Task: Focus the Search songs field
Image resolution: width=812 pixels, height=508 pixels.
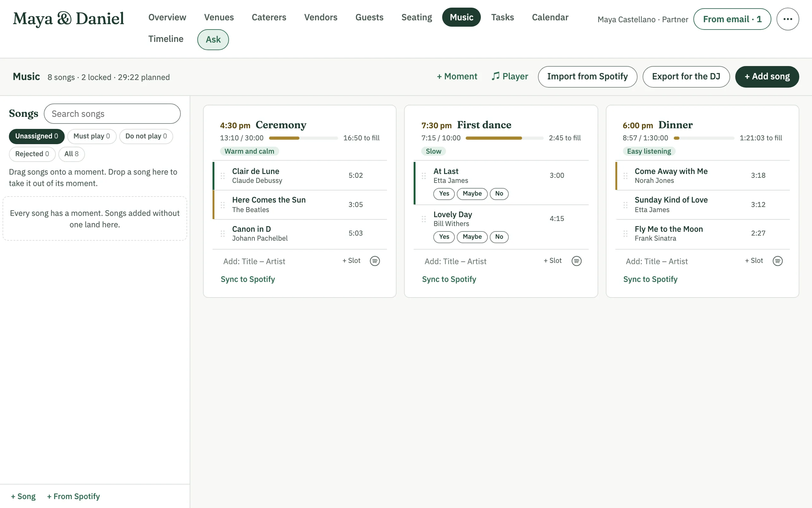Action: [112, 114]
